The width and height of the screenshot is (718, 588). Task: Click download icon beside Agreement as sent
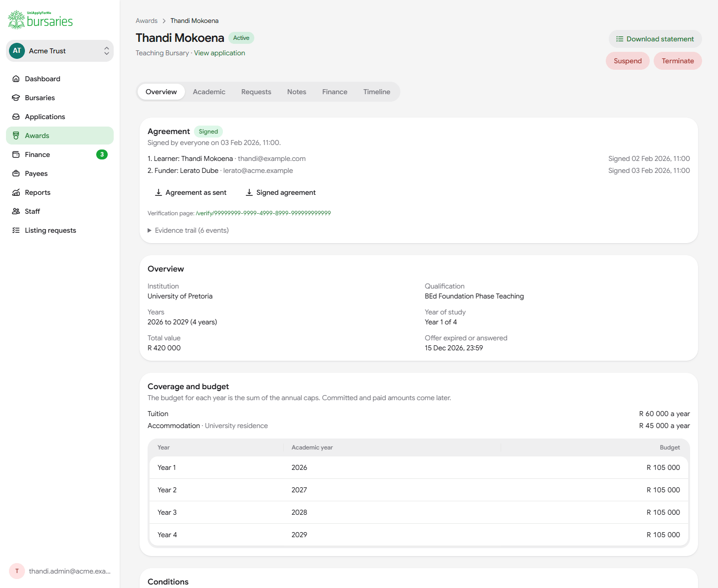(x=159, y=192)
